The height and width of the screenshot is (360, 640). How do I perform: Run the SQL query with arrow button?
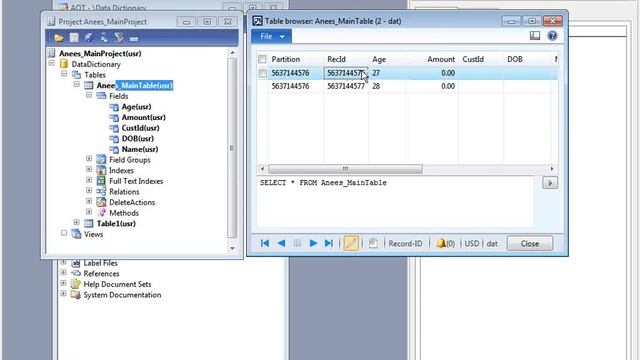550,183
